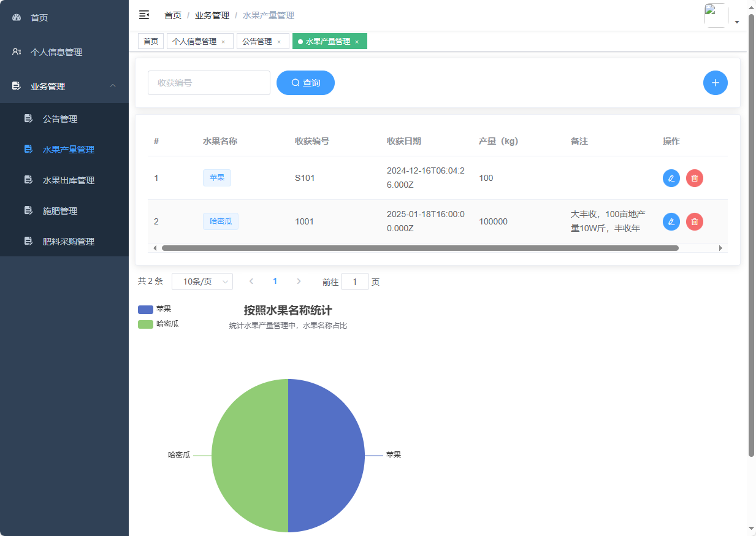Open 业务管理 in the breadcrumb
Image resolution: width=756 pixels, height=536 pixels.
(x=213, y=15)
